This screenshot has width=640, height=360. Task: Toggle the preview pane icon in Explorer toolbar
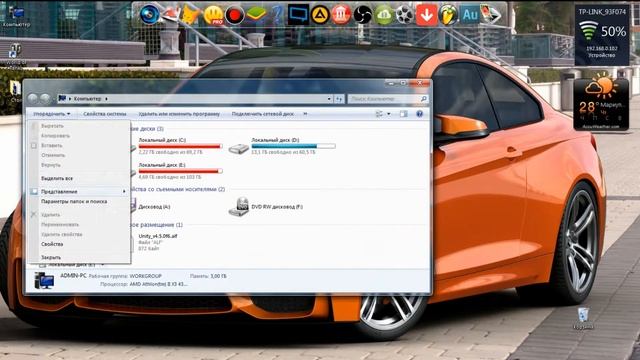pos(403,114)
